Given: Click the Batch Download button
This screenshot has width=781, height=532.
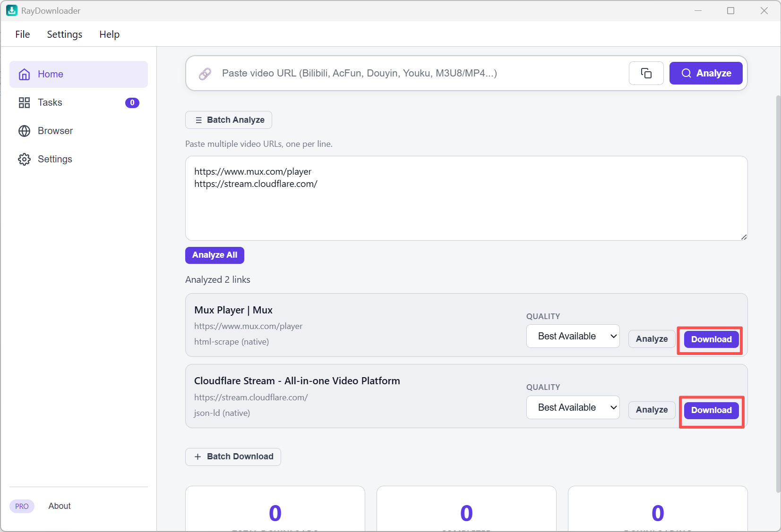Looking at the screenshot, I should coord(233,456).
